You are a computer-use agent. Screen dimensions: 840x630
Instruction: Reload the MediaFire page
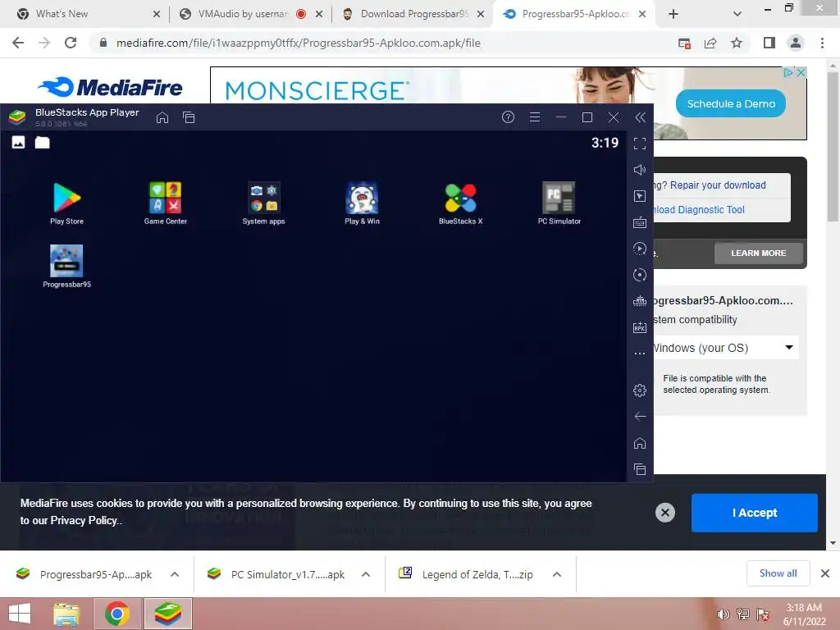pos(71,43)
